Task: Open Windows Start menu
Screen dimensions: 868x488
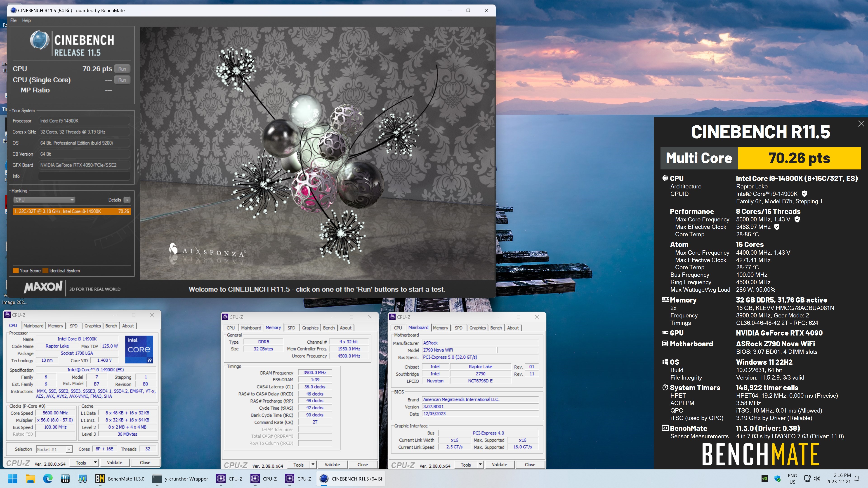Action: coord(13,479)
